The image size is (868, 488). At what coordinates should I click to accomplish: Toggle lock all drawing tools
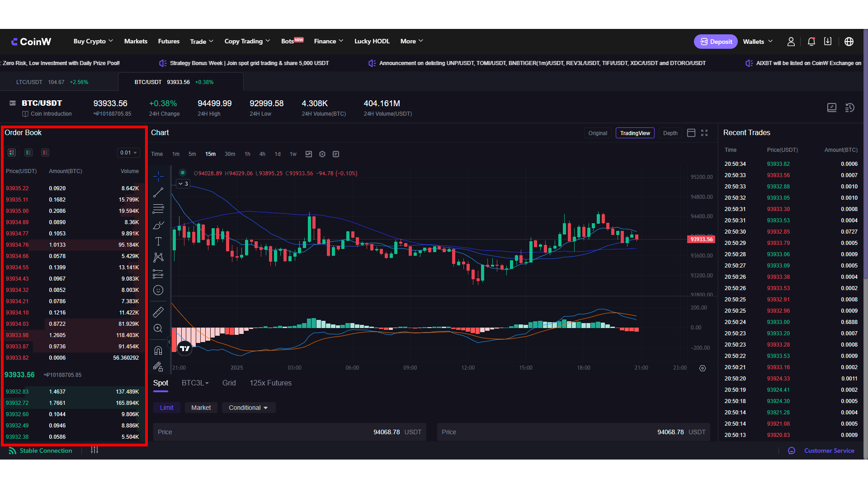coord(158,366)
